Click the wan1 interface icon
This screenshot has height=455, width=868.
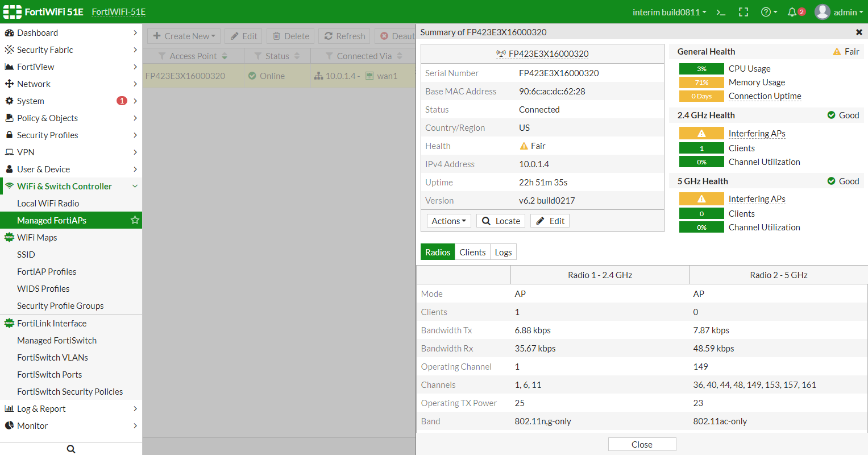(x=369, y=76)
